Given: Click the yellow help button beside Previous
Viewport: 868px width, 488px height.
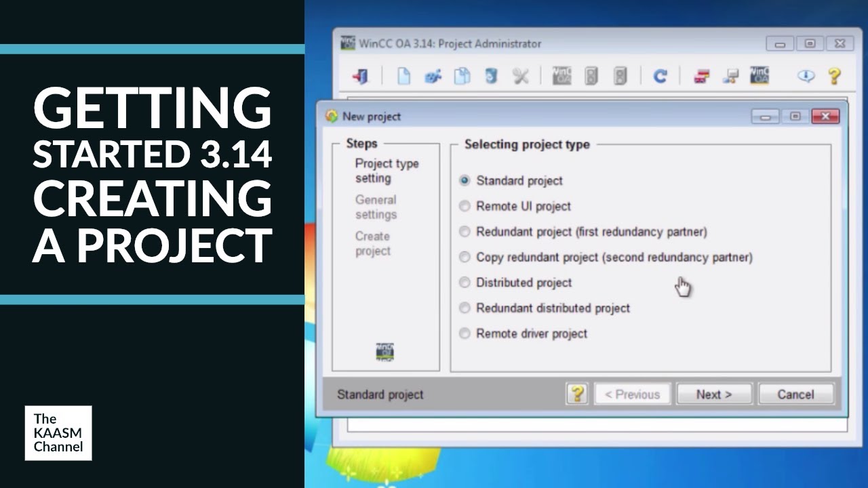Looking at the screenshot, I should [577, 394].
